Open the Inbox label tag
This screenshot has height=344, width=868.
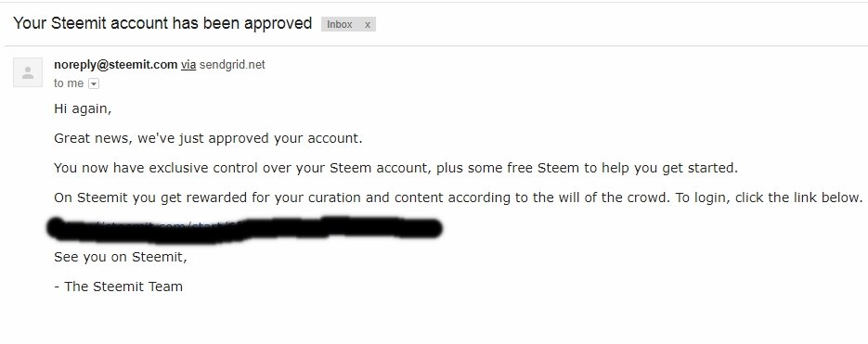pos(340,24)
